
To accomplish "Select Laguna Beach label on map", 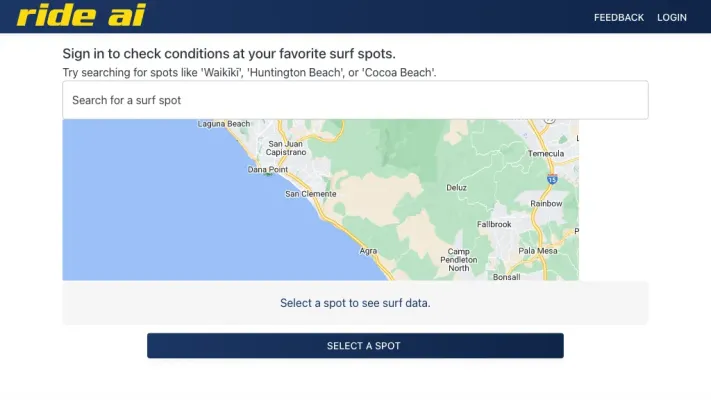I will tap(224, 124).
